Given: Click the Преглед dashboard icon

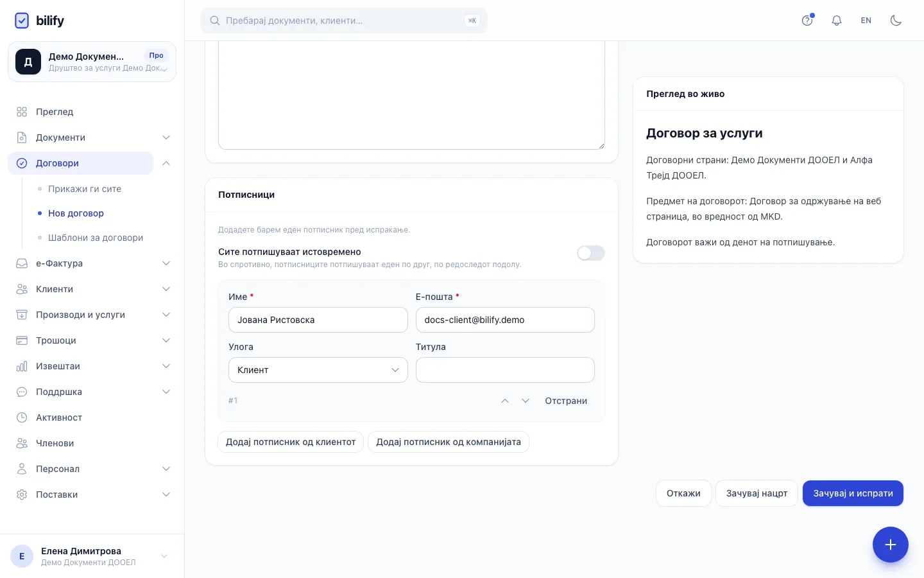Looking at the screenshot, I should (22, 112).
